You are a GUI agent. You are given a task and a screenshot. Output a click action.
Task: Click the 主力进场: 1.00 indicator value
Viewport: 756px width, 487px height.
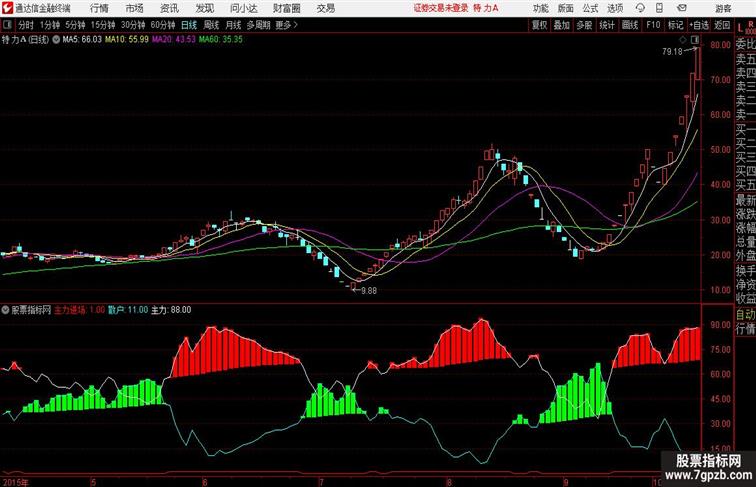click(79, 310)
